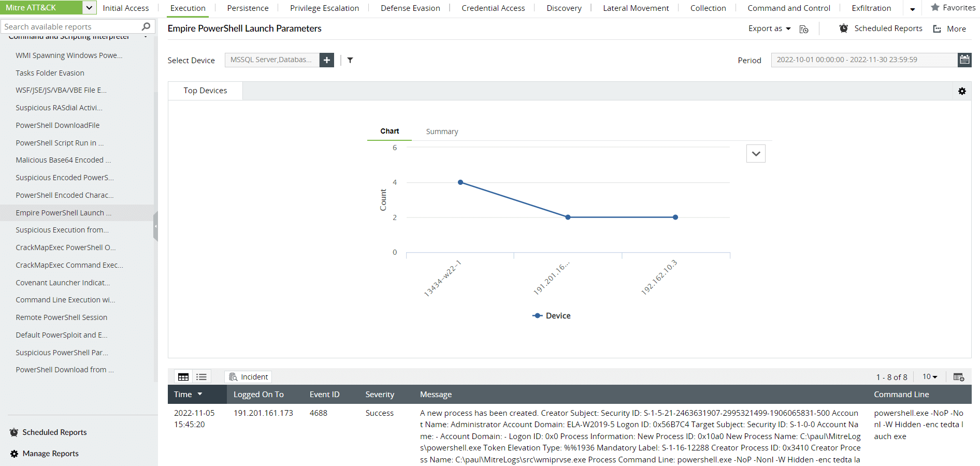
Task: Open Manage Reports link
Action: pyautogui.click(x=51, y=454)
